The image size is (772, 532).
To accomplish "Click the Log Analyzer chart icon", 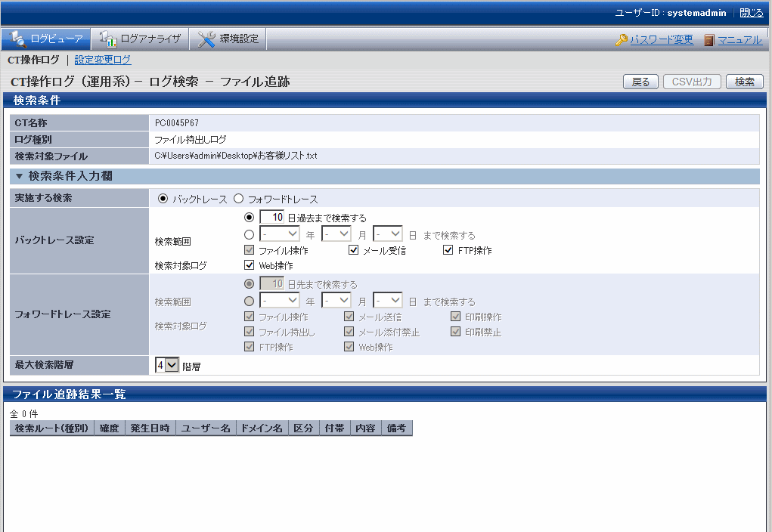I will [107, 39].
